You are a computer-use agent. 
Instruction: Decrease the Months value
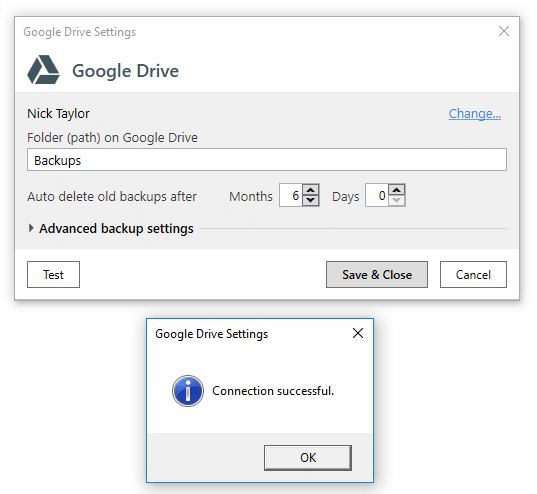coord(311,200)
